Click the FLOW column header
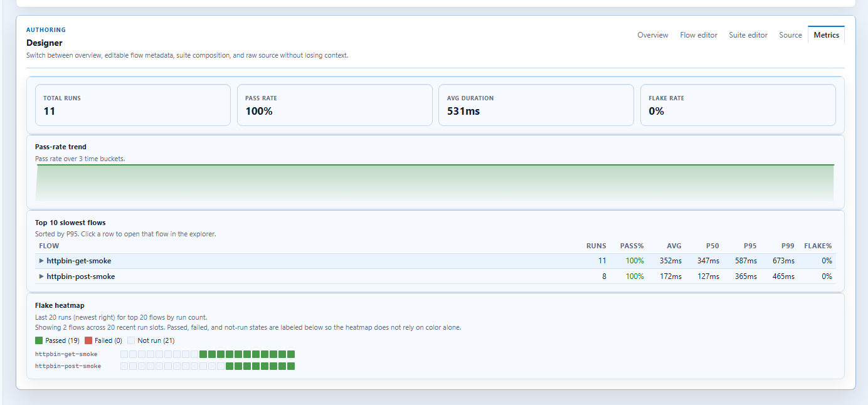868x405 pixels. click(x=49, y=246)
